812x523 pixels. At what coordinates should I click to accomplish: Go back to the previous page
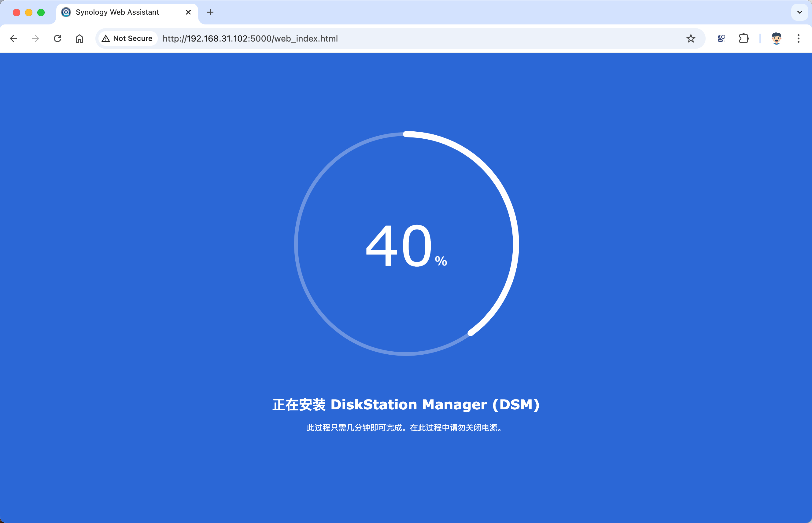[13, 38]
